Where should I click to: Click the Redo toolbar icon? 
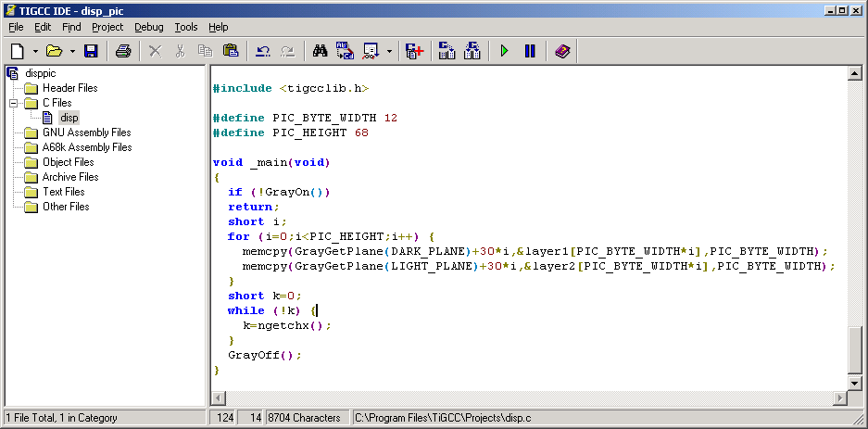click(x=287, y=52)
